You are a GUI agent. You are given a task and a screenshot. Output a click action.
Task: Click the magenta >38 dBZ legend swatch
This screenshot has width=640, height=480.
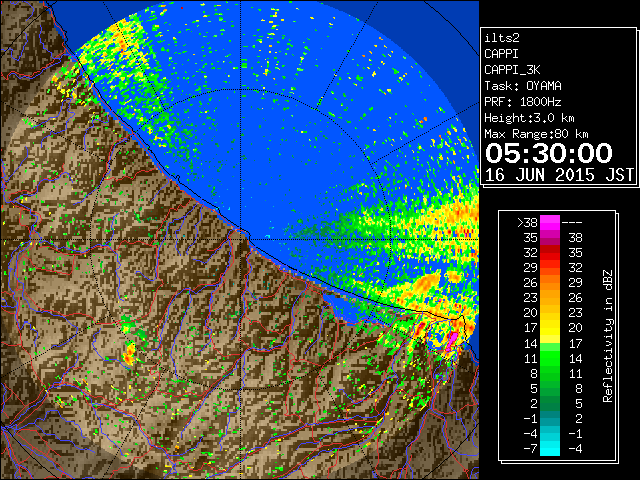pyautogui.click(x=550, y=222)
